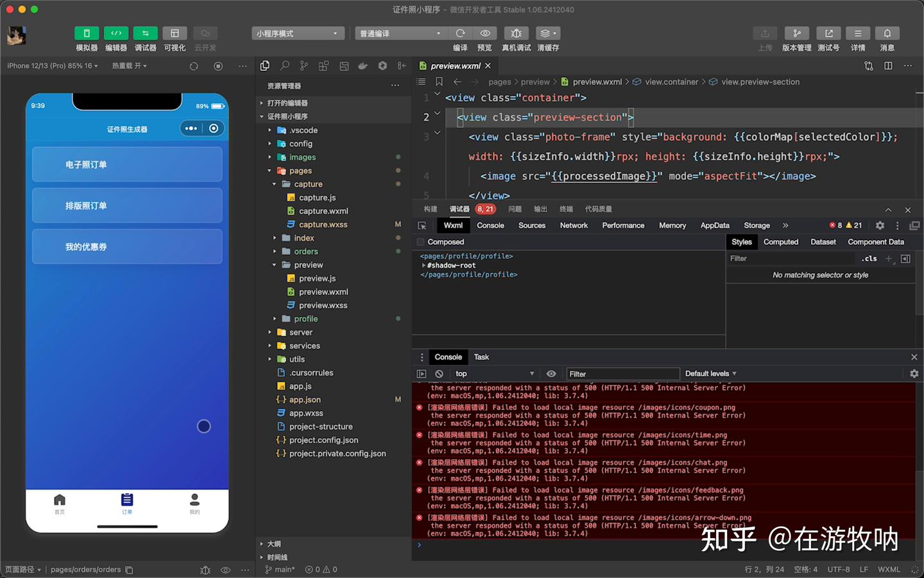The image size is (924, 578).
Task: Expand the services folder
Action: (x=304, y=346)
